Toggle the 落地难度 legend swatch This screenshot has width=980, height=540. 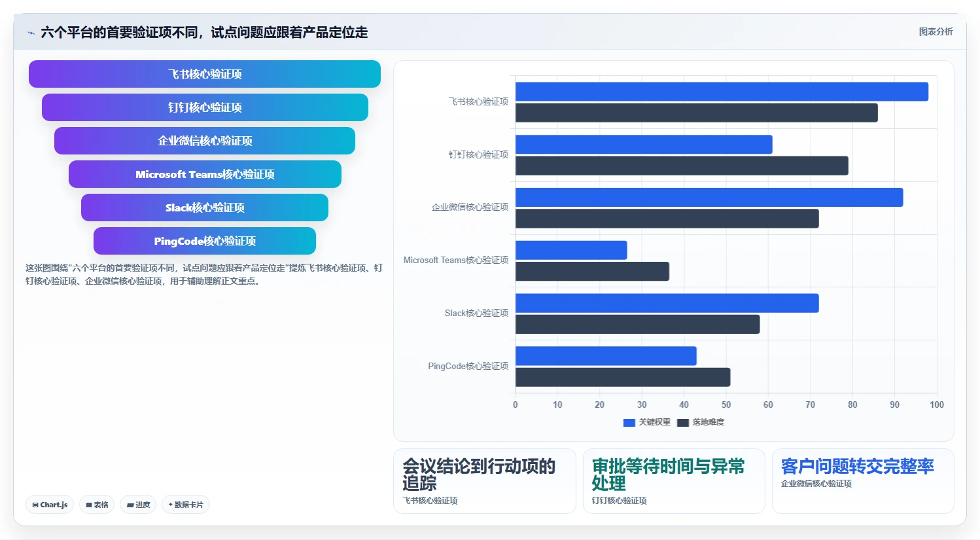[x=683, y=423]
